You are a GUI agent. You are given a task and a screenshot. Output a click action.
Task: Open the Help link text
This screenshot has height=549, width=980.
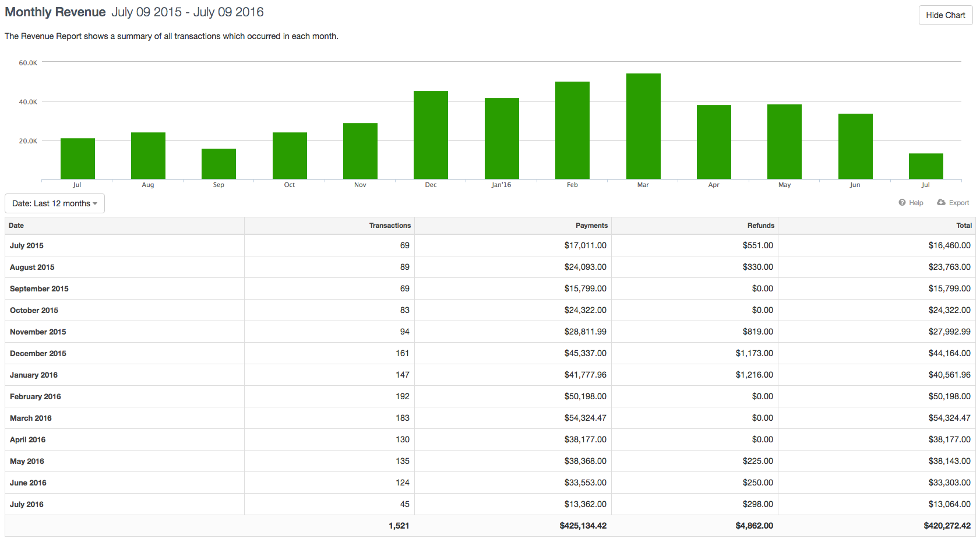coord(916,203)
